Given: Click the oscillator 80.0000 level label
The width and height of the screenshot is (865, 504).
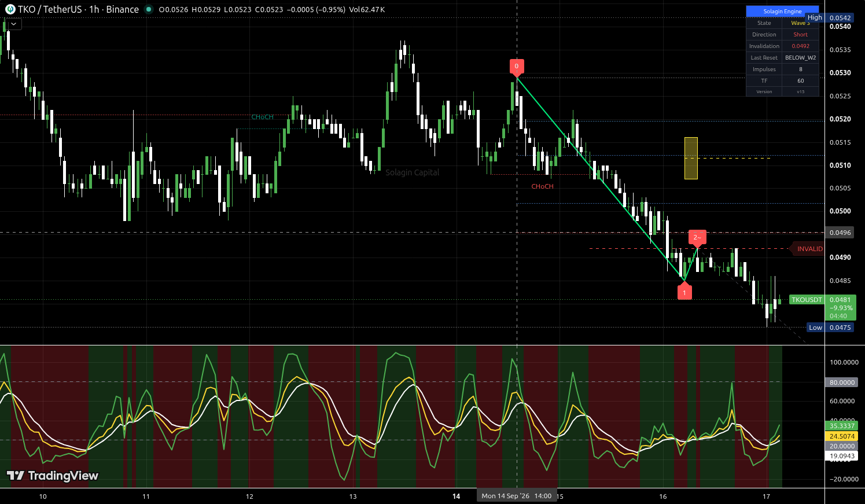Looking at the screenshot, I should pyautogui.click(x=842, y=382).
